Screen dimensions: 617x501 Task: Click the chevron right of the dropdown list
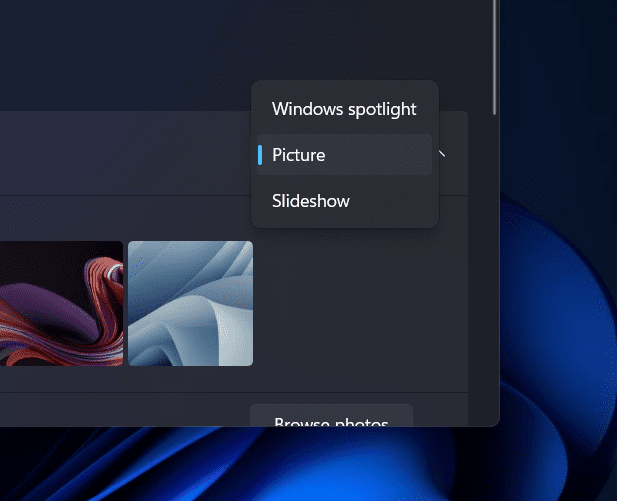442,155
